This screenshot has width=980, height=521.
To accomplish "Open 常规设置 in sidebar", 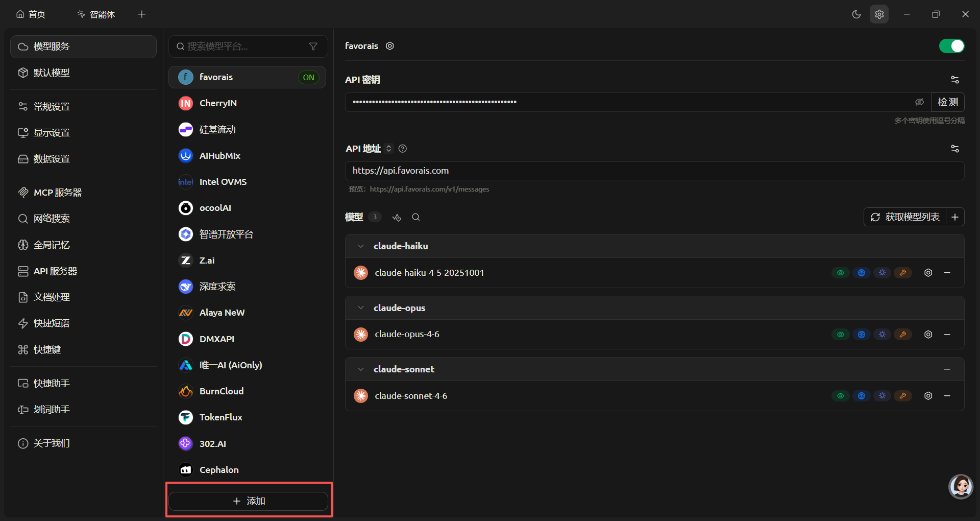I will click(83, 107).
